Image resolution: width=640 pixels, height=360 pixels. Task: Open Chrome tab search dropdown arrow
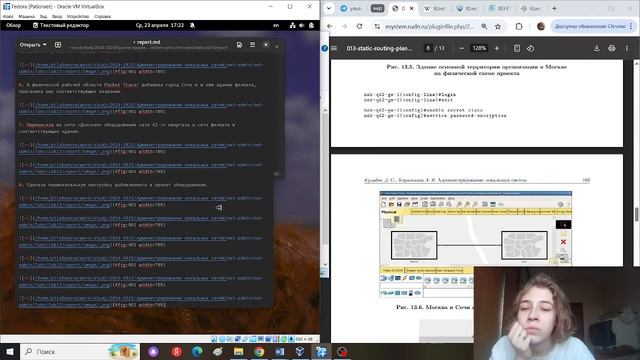[x=329, y=8]
